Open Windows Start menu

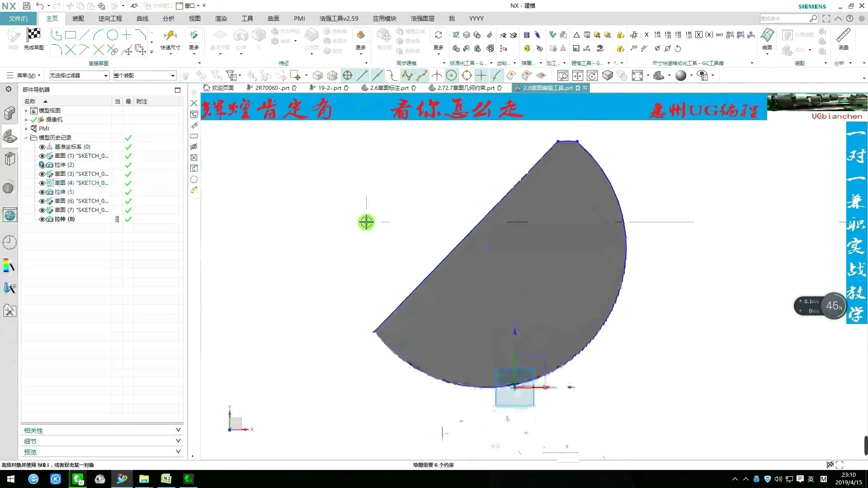point(11,479)
